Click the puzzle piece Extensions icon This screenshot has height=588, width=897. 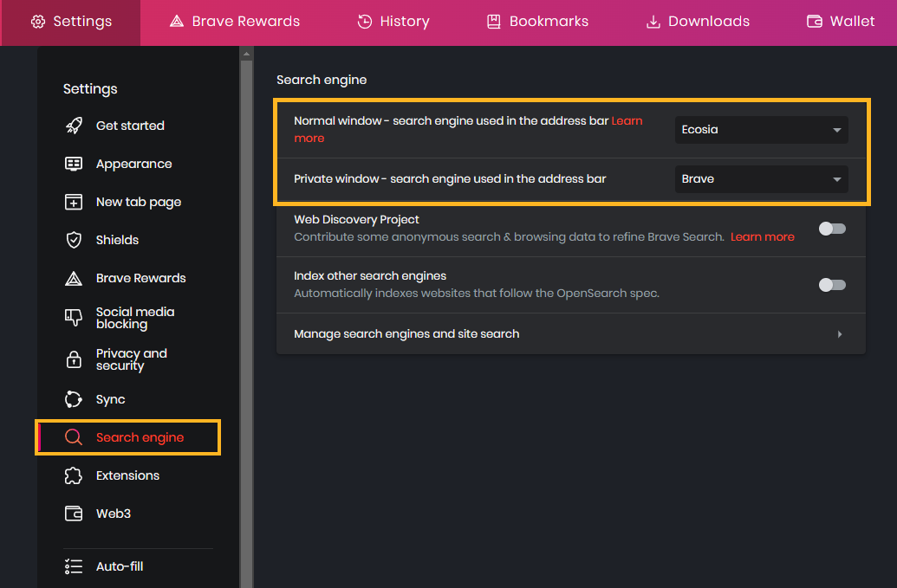[74, 475]
